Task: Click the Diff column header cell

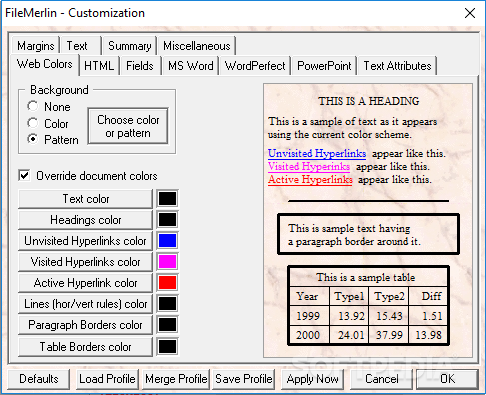Action: pos(428,296)
